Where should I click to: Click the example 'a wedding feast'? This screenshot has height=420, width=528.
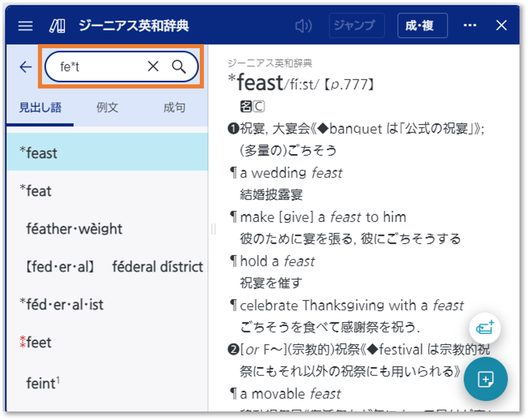pyautogui.click(x=291, y=173)
